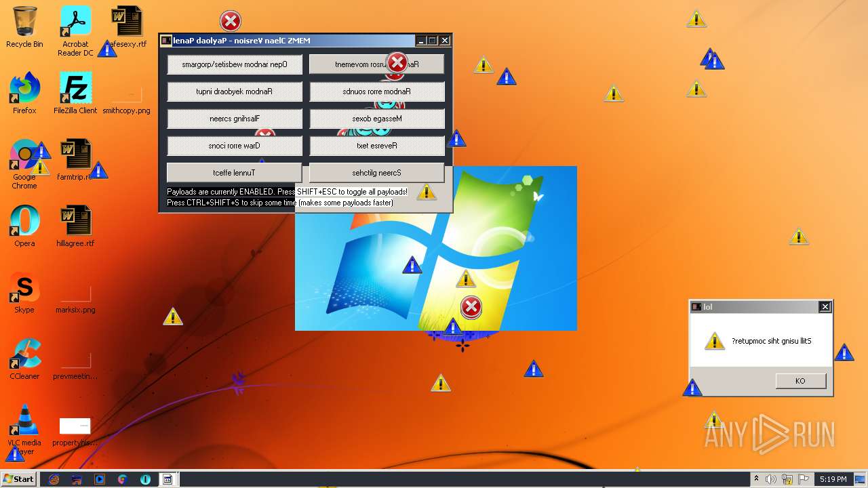Viewport: 868px width, 488px height.
Task: Click the blue round taskbar icon
Action: pyautogui.click(x=145, y=479)
